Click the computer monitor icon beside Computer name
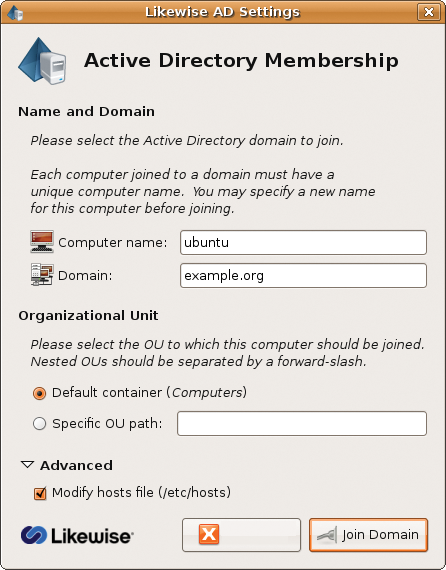Image resolution: width=446 pixels, height=570 pixels. click(x=42, y=241)
